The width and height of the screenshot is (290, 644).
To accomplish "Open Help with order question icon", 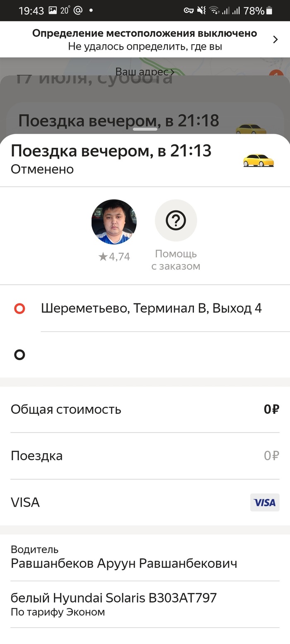I will click(176, 221).
